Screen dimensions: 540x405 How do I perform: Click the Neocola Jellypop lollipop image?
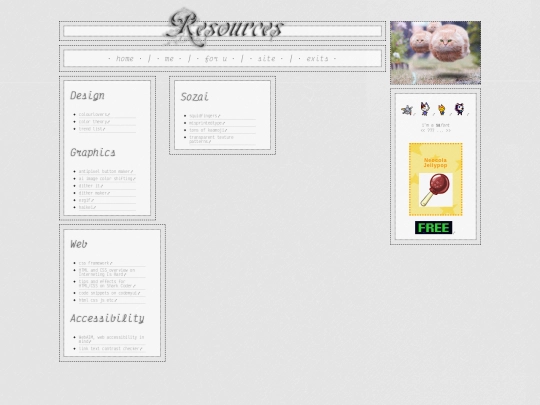[436, 190]
